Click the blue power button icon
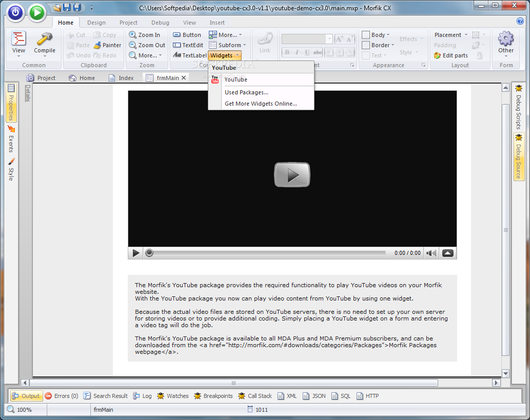The height and width of the screenshot is (420, 530). point(15,13)
